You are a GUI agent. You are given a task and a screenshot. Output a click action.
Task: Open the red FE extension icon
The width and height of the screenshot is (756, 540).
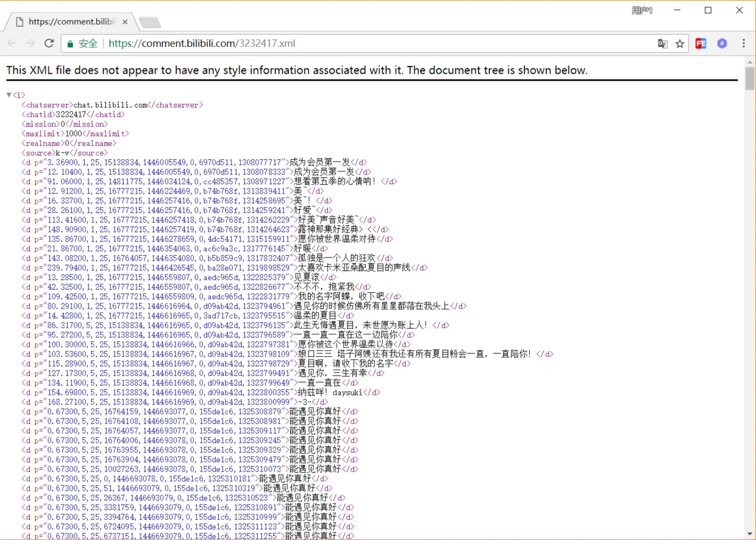tap(701, 43)
